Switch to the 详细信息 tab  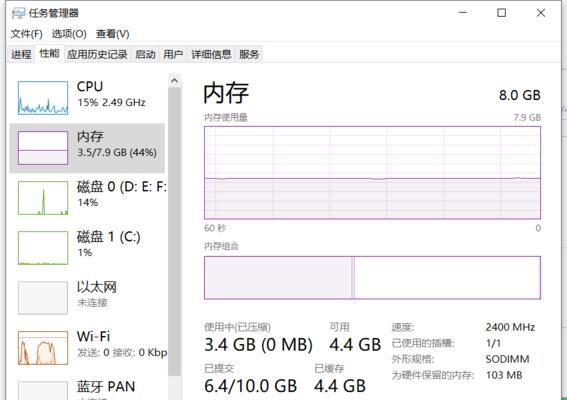(x=211, y=54)
